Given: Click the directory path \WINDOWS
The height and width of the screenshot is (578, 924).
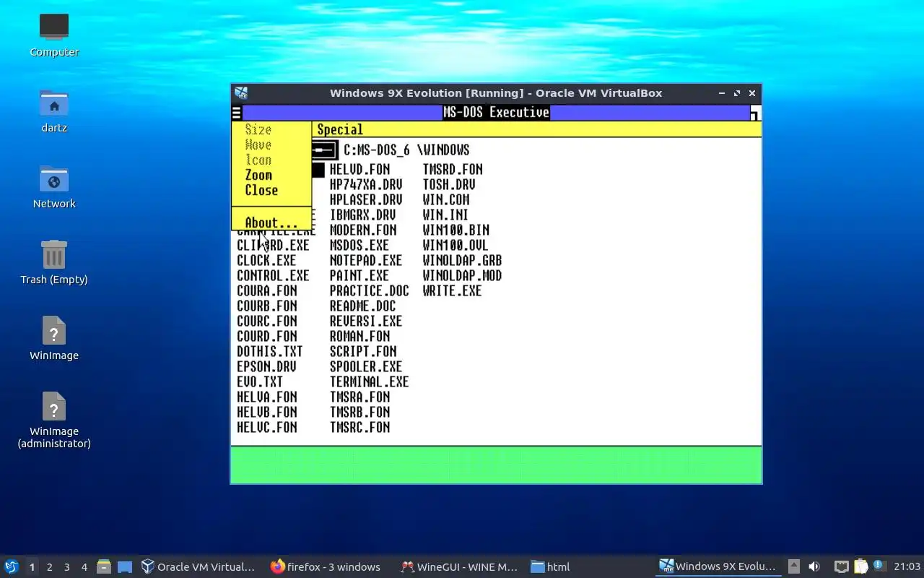Looking at the screenshot, I should (443, 150).
